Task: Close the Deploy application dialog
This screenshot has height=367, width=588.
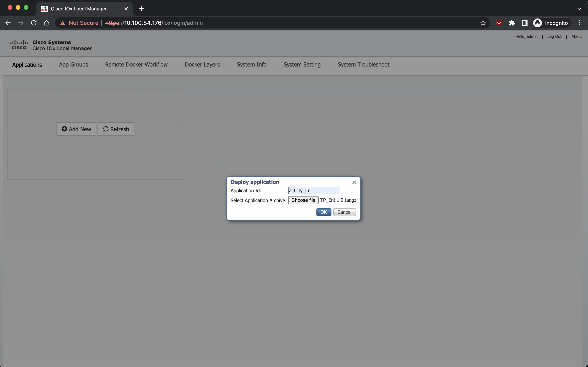Action: pos(354,182)
